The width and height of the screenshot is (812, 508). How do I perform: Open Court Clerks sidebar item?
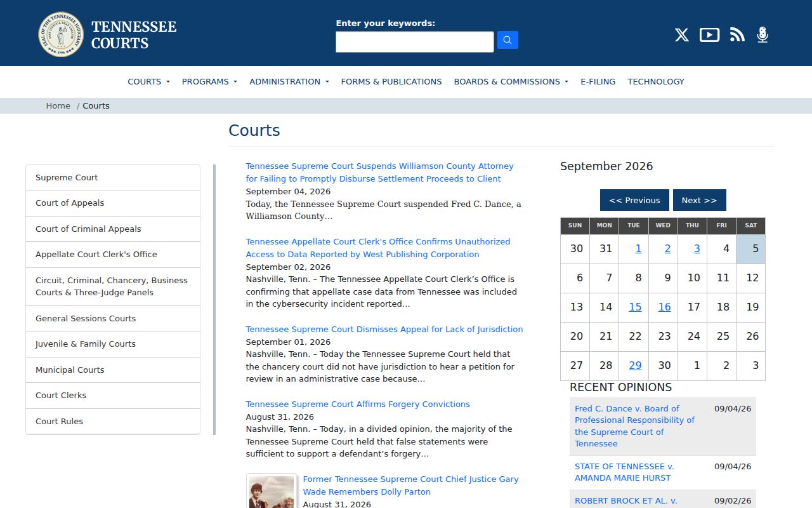coord(113,396)
